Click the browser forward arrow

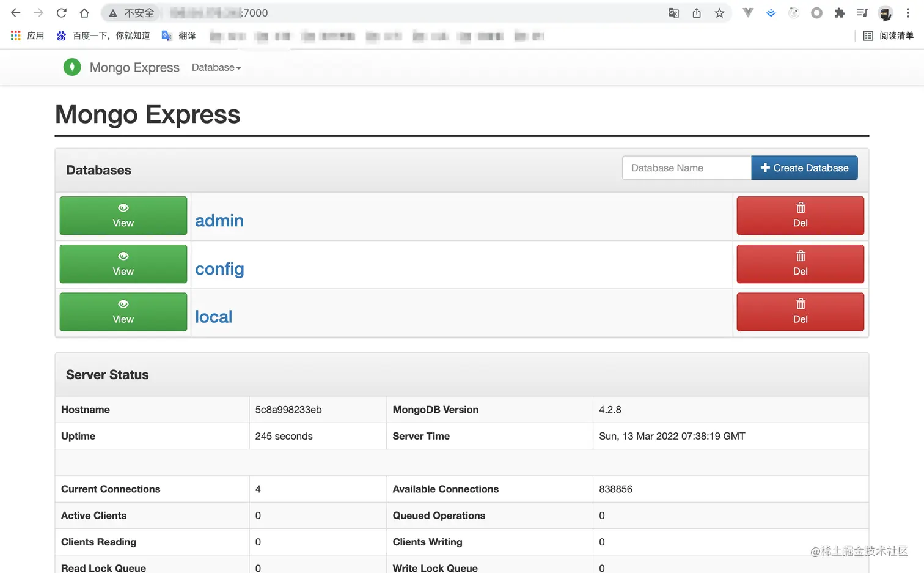pos(38,13)
